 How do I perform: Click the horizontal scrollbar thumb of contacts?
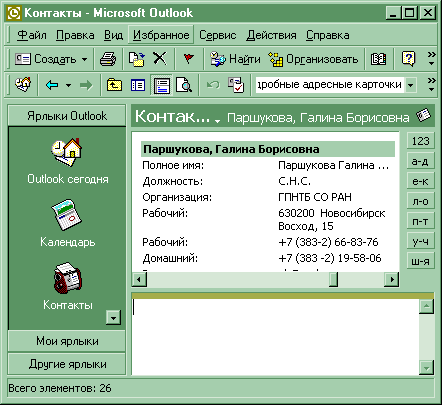(x=333, y=279)
